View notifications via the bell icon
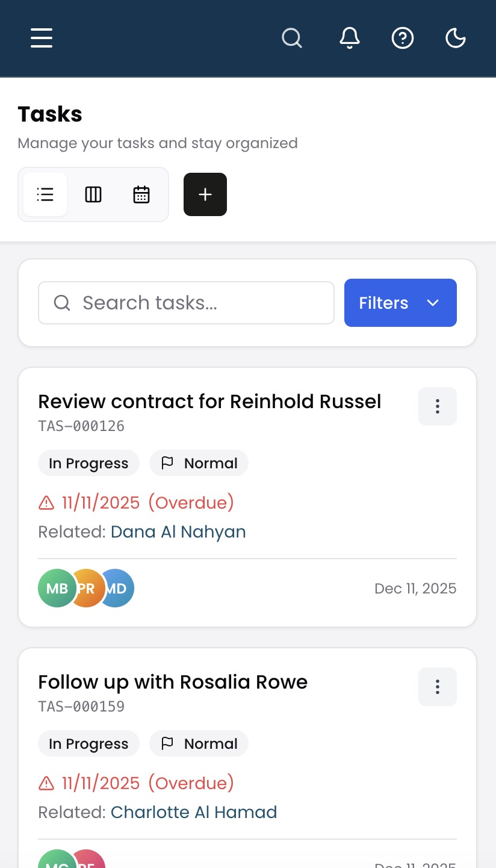496x868 pixels. click(349, 38)
